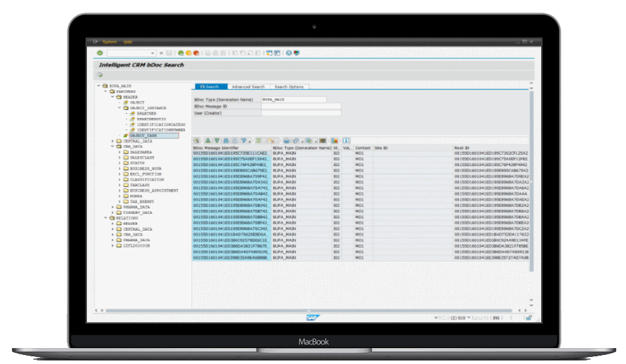Select the CLASSIFICATION folder
This screenshot has height=364, width=626.
tap(147, 179)
